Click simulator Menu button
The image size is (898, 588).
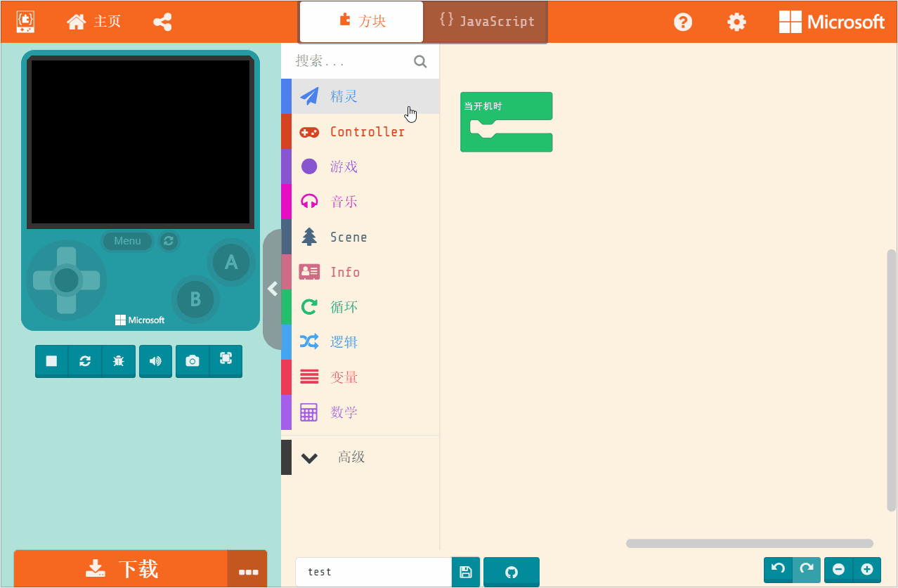pos(127,241)
